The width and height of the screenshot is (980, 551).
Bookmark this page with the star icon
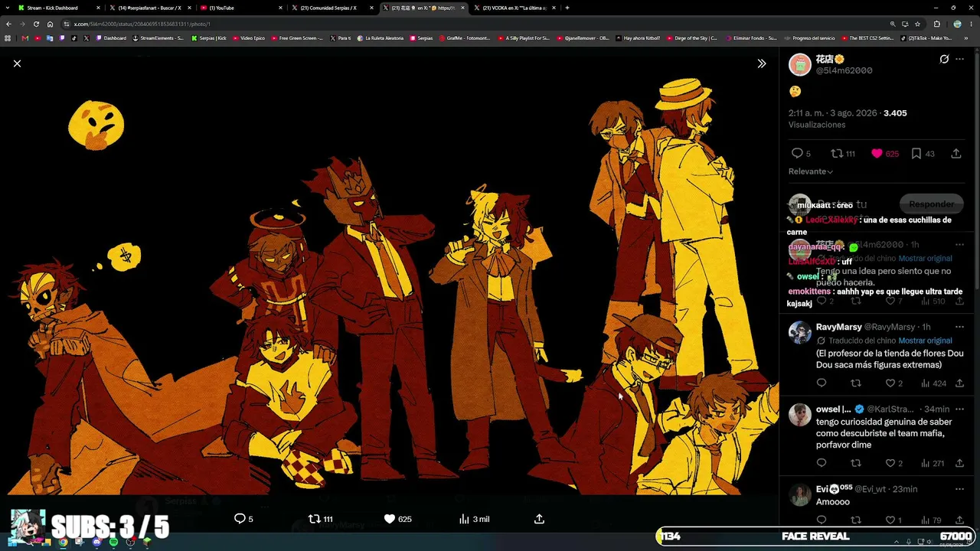(x=917, y=24)
